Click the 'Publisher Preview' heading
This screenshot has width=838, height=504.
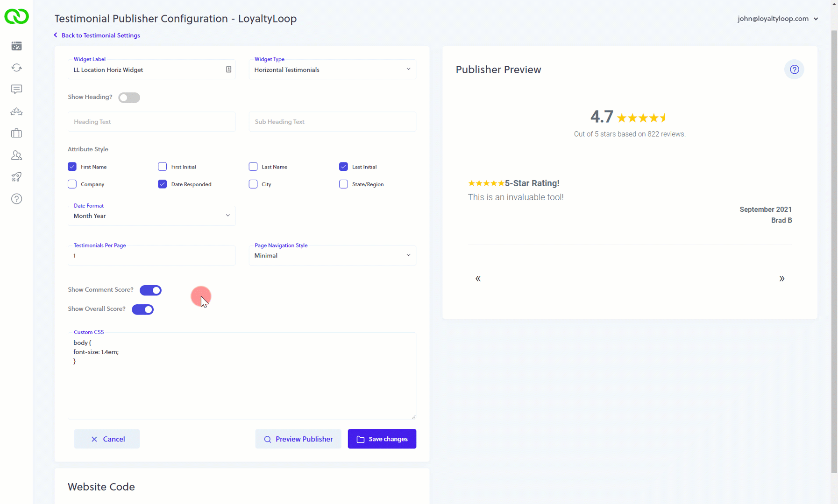[498, 70]
